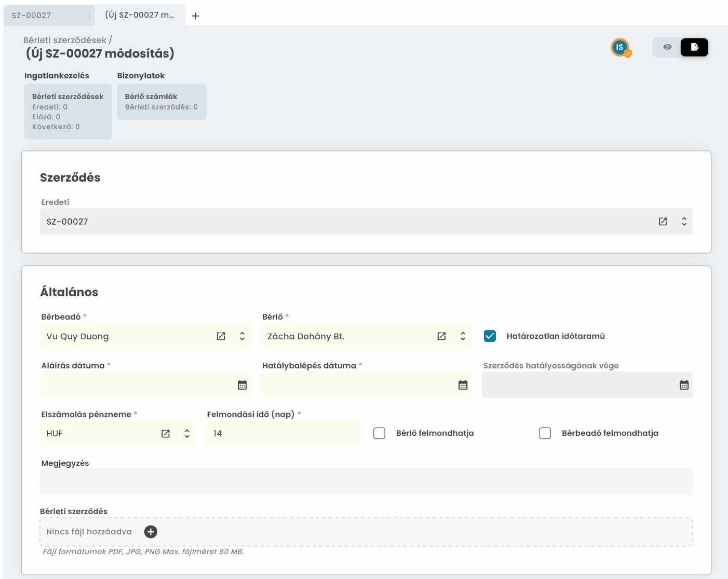Click the Vu Quy Duong Bérbeadó field
The image size is (728, 579).
click(145, 336)
